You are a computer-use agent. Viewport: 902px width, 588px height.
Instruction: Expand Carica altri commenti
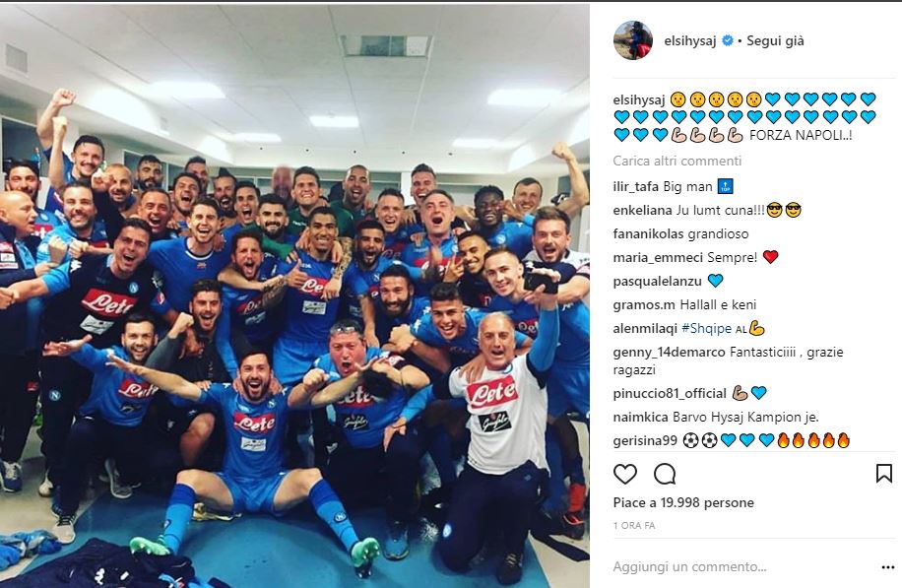(677, 162)
